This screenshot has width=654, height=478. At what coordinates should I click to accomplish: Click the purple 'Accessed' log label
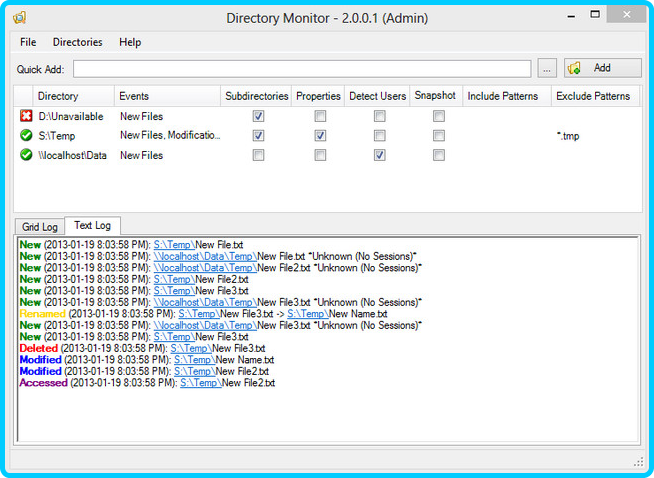pos(43,383)
